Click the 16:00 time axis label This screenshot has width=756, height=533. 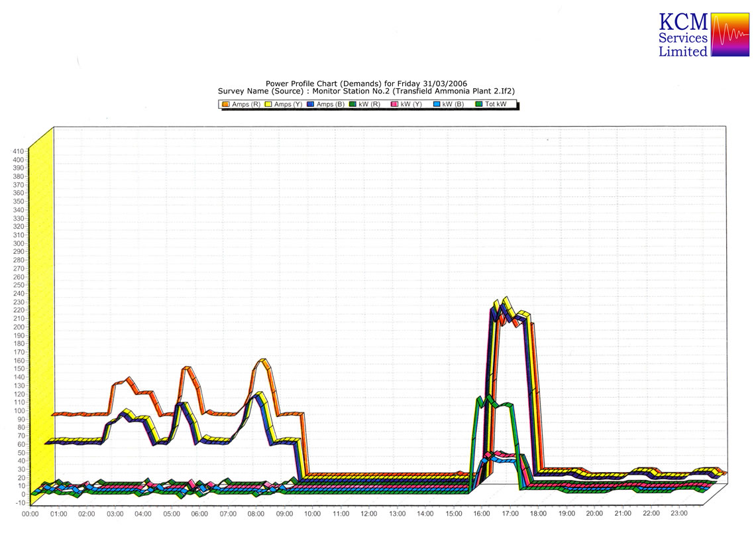pos(482,514)
